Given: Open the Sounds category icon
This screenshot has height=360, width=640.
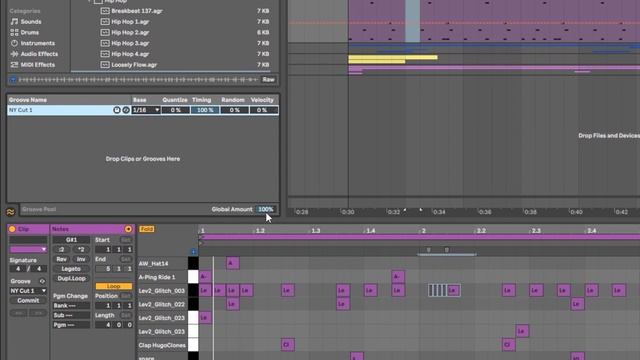Looking at the screenshot, I should pos(14,22).
